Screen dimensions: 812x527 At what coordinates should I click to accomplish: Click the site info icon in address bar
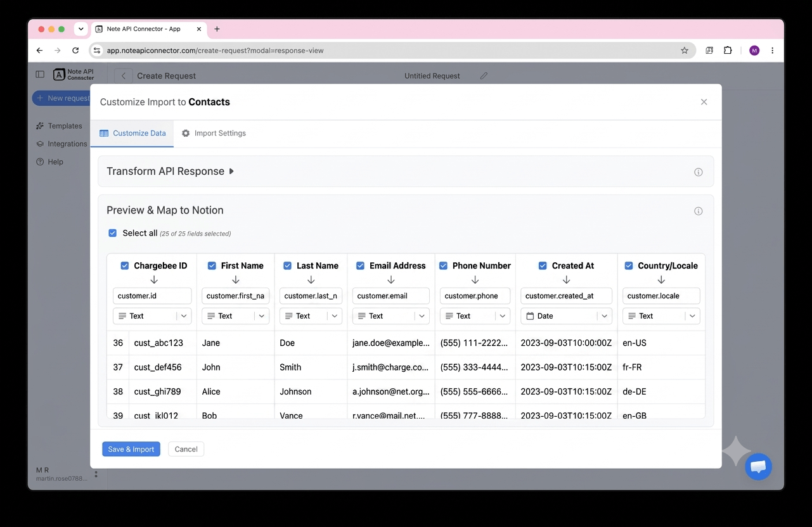coord(96,51)
